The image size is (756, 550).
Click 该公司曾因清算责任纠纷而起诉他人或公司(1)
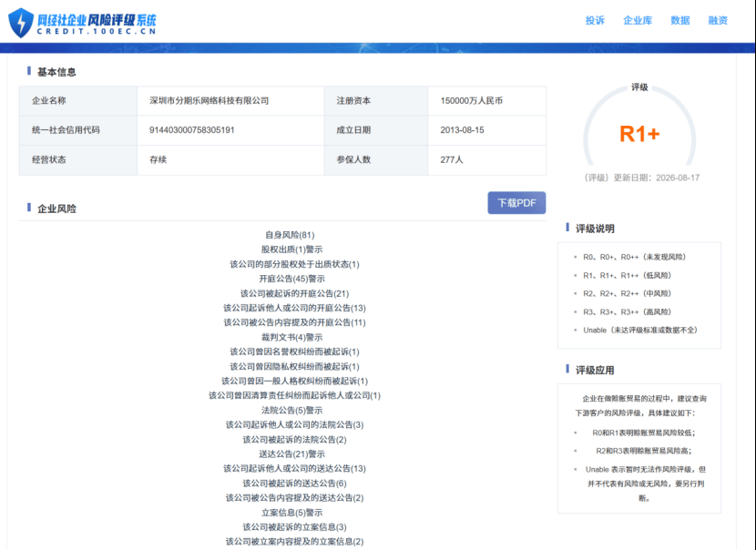coord(294,396)
